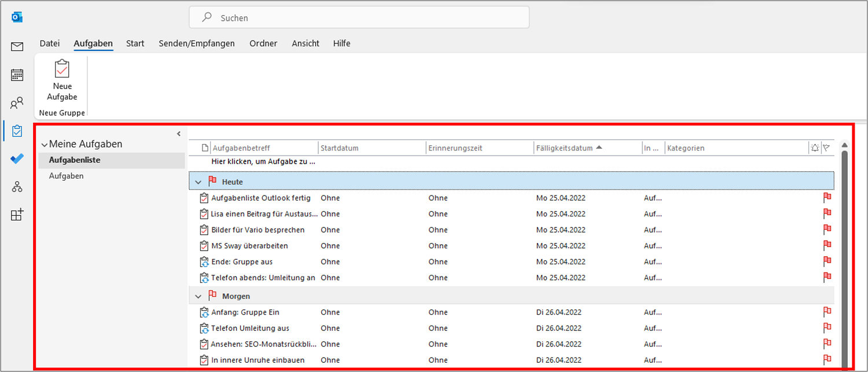Sort by the flag status column header
This screenshot has width=868, height=372.
click(826, 148)
